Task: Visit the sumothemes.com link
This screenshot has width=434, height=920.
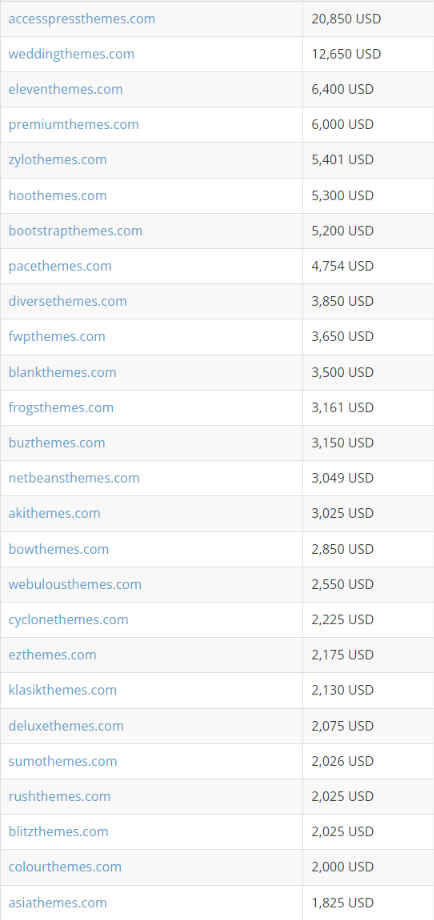Action: click(63, 761)
